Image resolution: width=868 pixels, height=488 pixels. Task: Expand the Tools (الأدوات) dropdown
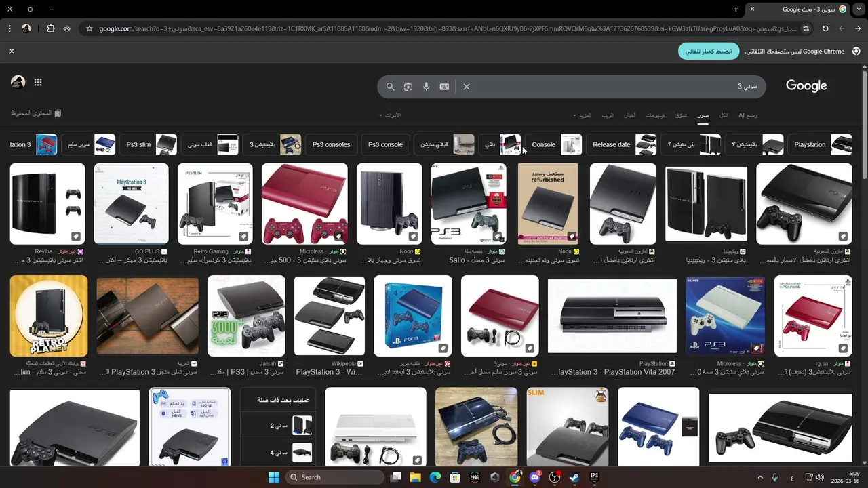(390, 115)
